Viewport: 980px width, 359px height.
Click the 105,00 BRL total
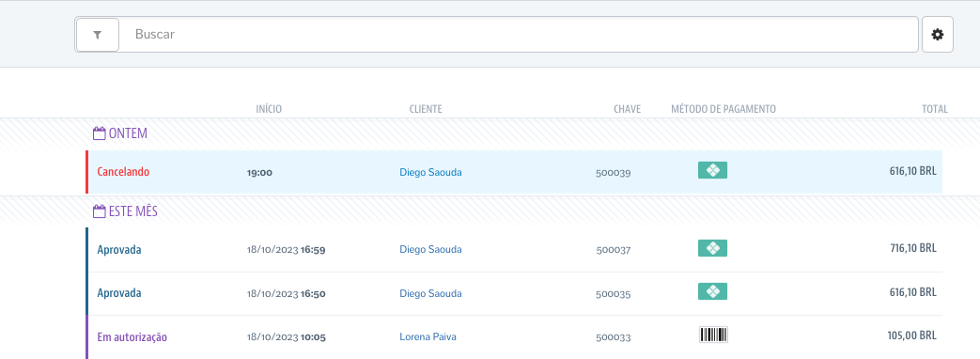pos(911,336)
